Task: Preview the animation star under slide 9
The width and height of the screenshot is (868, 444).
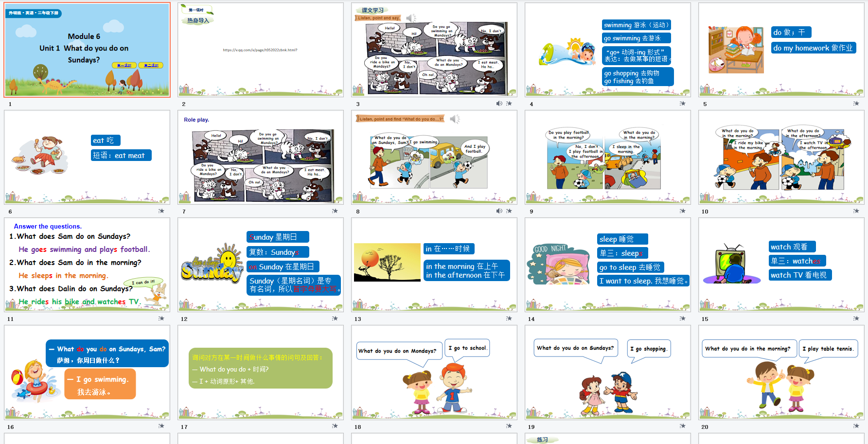Action: pyautogui.click(x=683, y=211)
